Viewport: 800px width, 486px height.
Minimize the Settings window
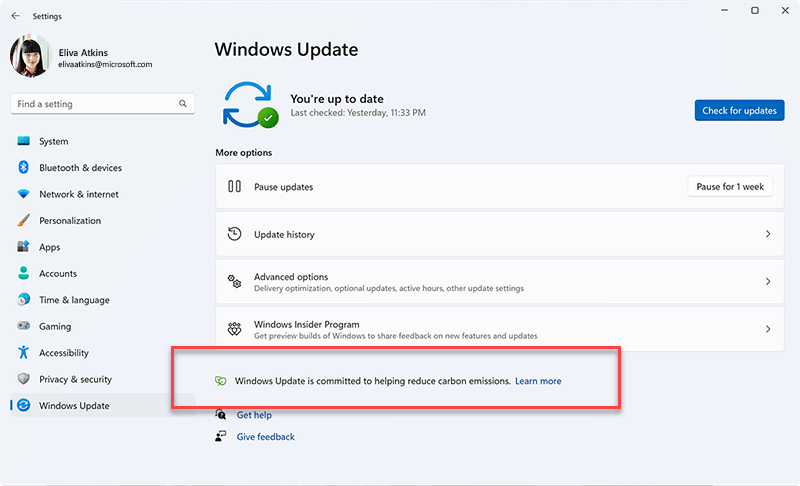point(724,10)
